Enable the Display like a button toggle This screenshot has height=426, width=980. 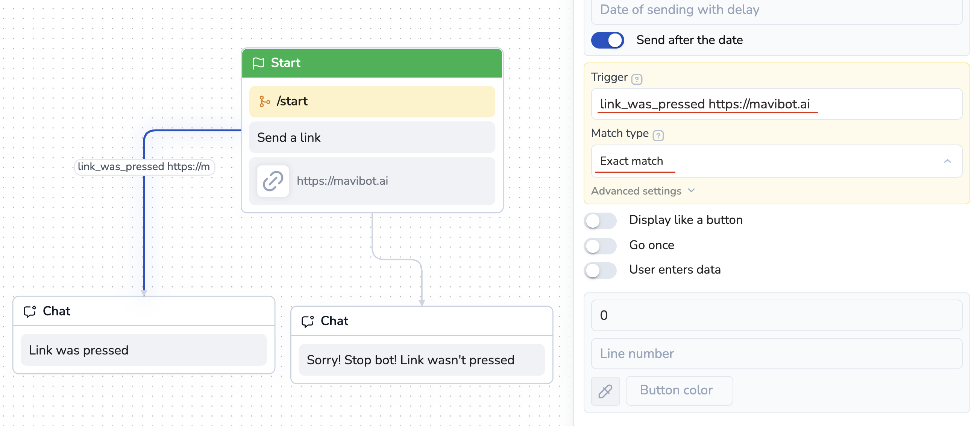[x=600, y=221]
